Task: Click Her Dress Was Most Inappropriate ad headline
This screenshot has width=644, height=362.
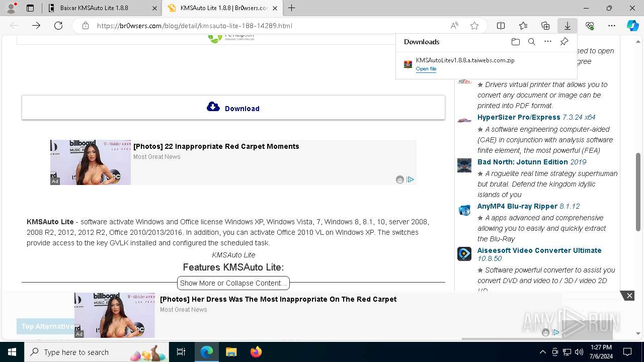Action: (278, 299)
